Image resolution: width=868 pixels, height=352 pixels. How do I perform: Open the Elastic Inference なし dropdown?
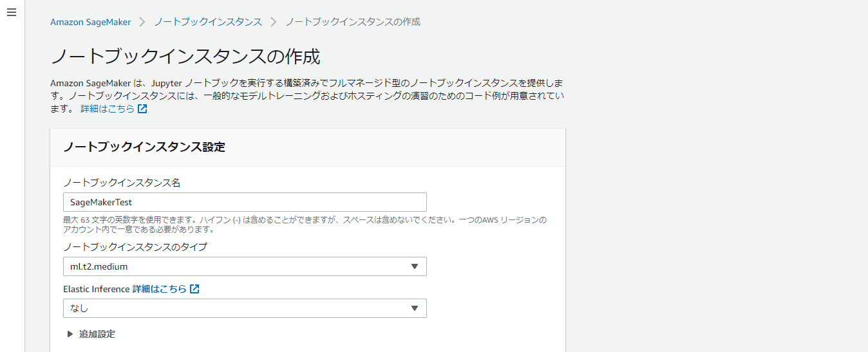245,308
